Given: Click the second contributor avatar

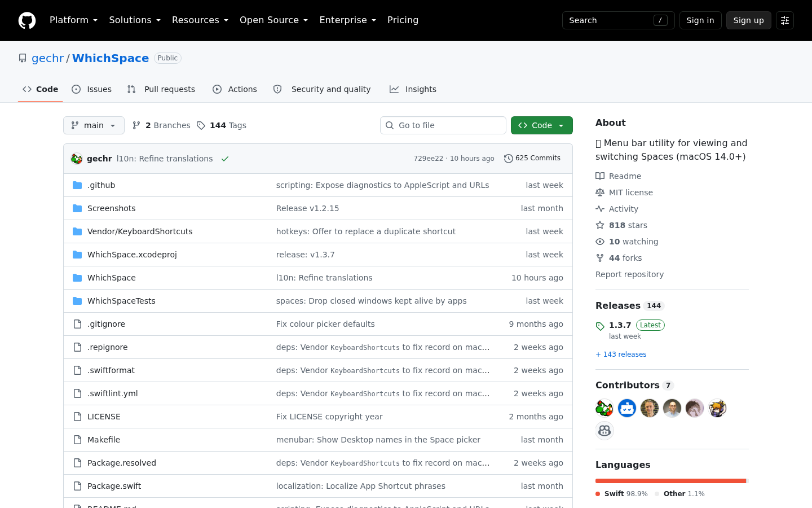Looking at the screenshot, I should coord(627,408).
